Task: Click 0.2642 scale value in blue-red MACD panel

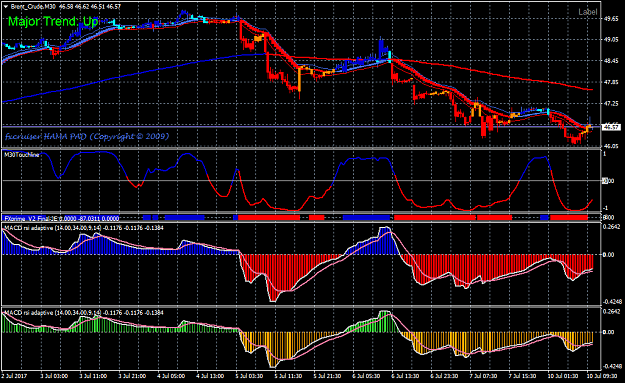Action: coord(612,227)
